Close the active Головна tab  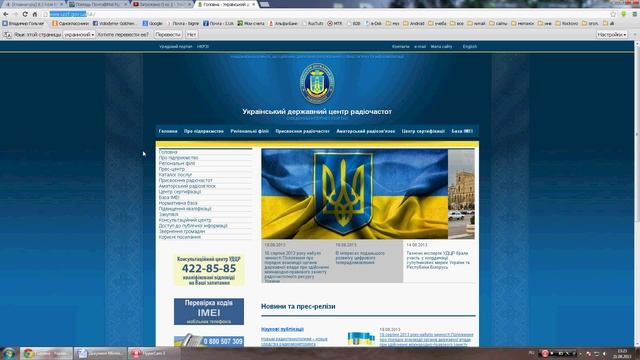tap(253, 4)
